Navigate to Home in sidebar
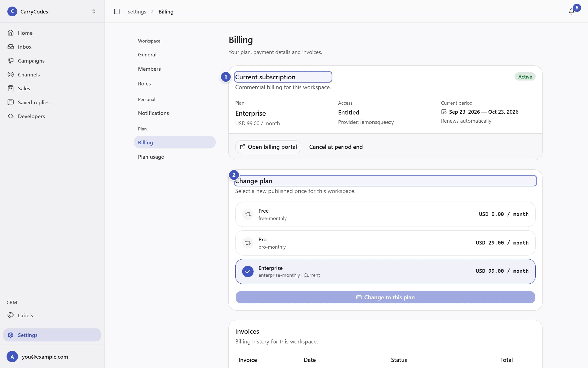 (x=52, y=33)
